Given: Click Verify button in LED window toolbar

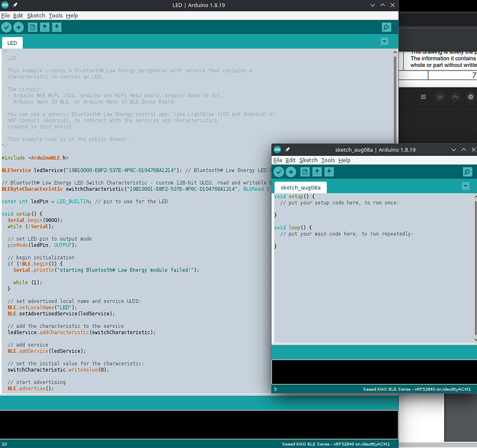Looking at the screenshot, I should (x=7, y=27).
